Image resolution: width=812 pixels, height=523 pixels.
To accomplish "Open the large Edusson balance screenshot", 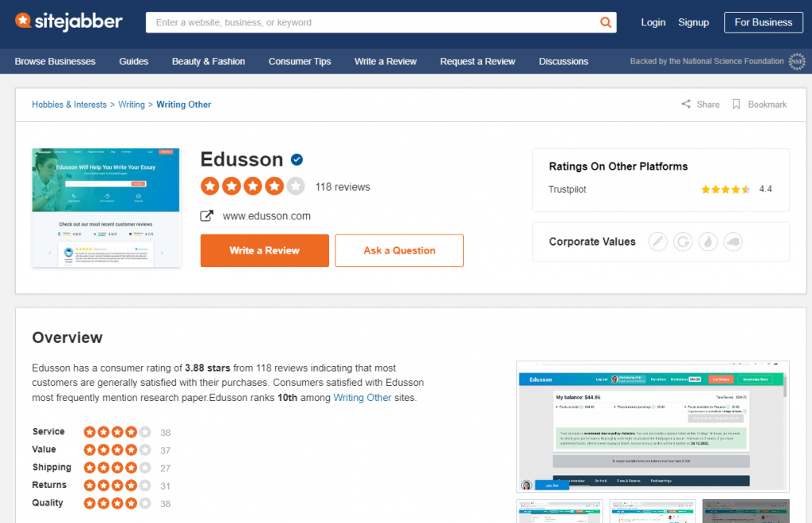I will [653, 426].
